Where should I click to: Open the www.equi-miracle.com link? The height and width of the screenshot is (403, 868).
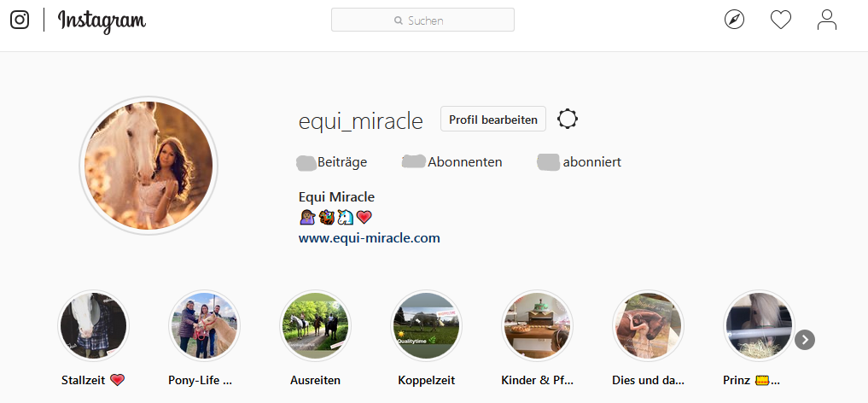click(x=370, y=238)
